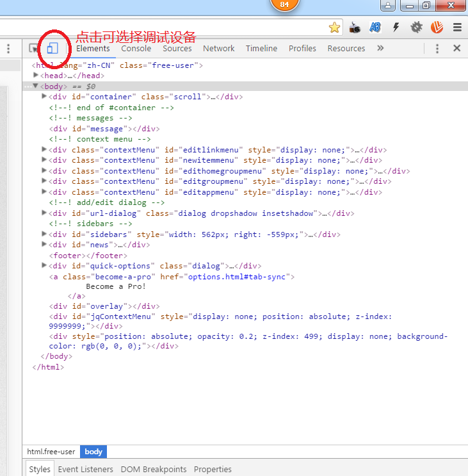Toggle the device toolbar icon

tap(52, 48)
